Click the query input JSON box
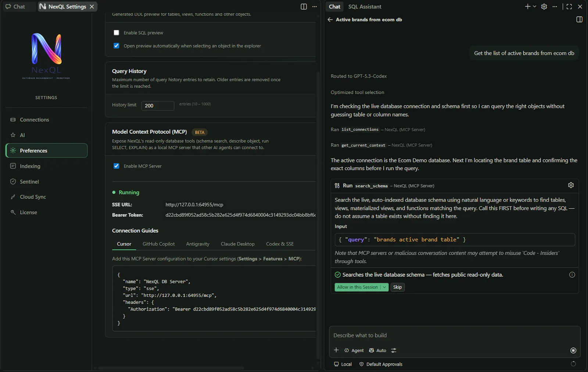 455,240
